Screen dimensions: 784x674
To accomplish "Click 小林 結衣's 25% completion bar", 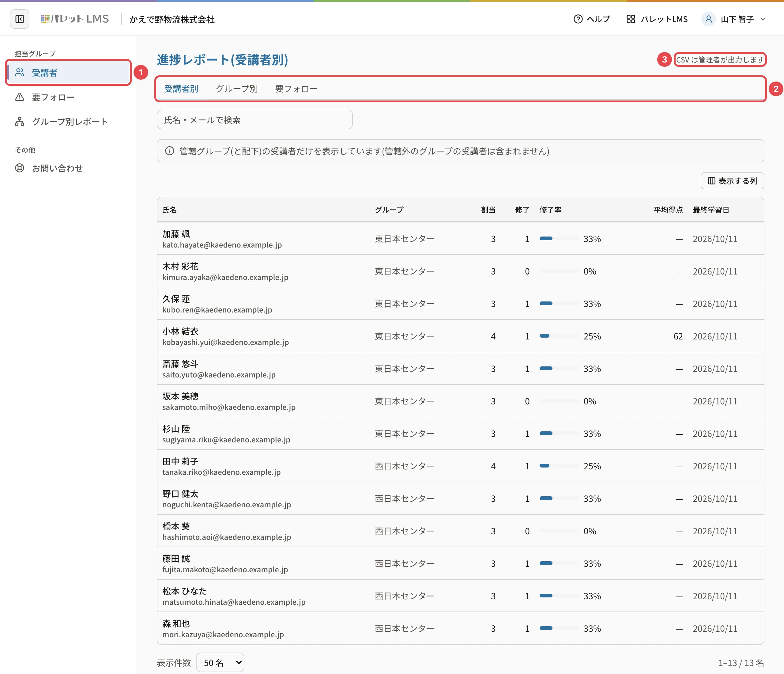I will click(x=559, y=336).
